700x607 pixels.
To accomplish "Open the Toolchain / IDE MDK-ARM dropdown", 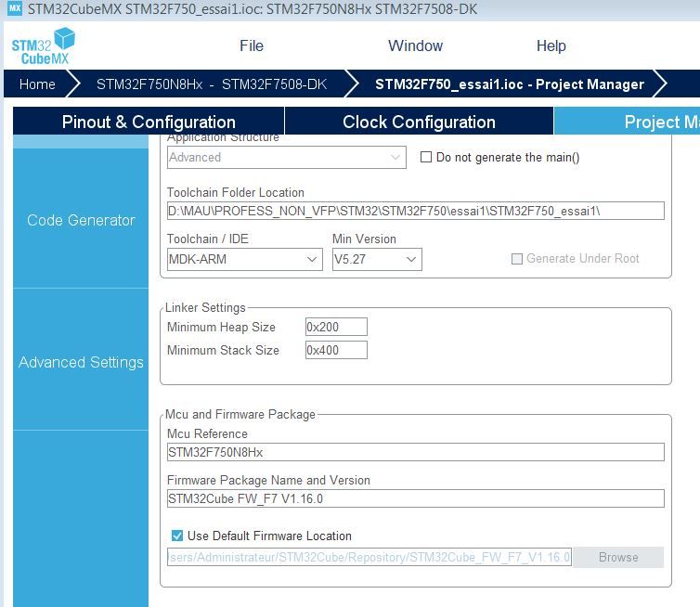I will [x=245, y=259].
